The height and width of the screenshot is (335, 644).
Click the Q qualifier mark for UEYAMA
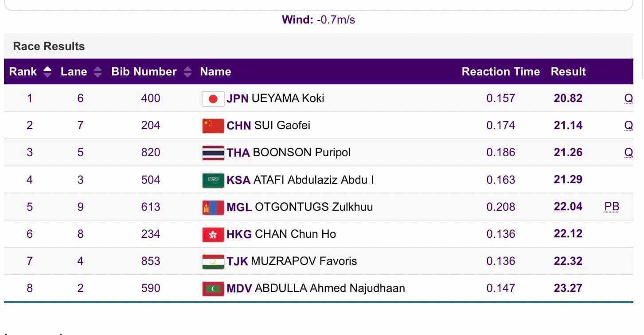[628, 99]
